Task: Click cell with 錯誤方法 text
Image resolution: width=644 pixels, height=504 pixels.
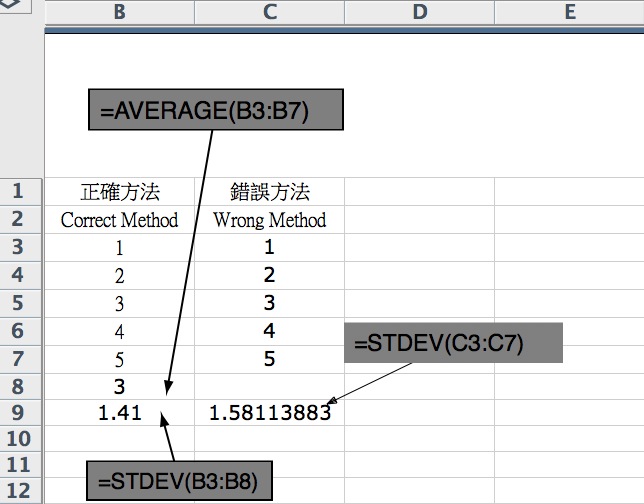Action: (x=269, y=192)
